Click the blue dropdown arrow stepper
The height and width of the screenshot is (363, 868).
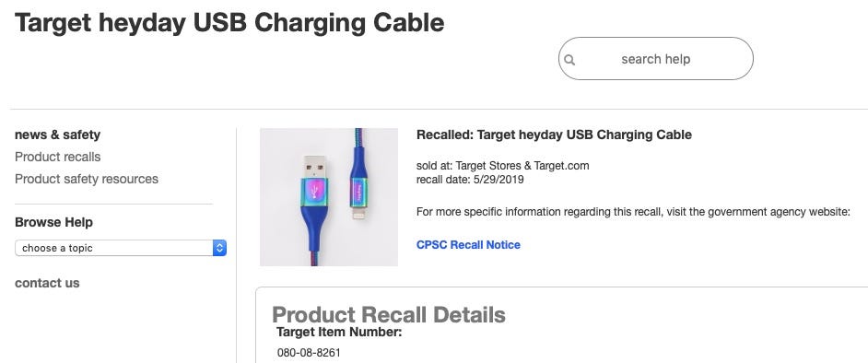220,248
